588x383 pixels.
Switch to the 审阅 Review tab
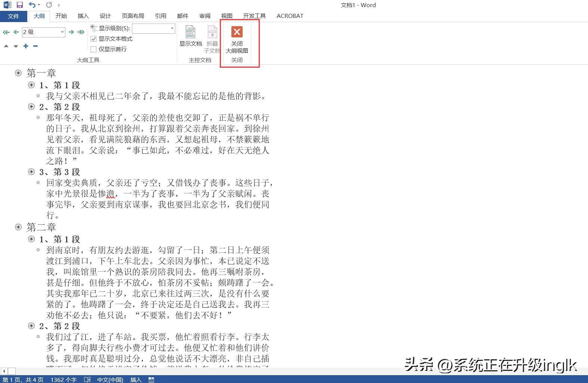tap(204, 16)
